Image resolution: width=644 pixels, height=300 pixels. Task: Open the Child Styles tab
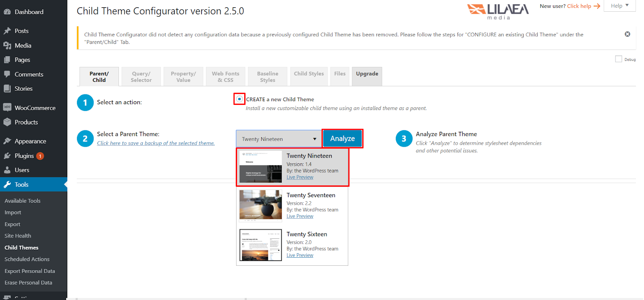[x=309, y=77]
